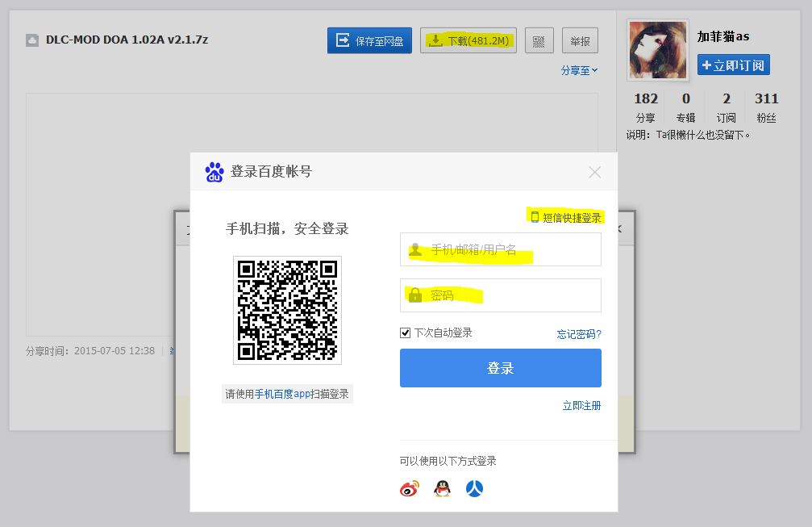Image resolution: width=812 pixels, height=527 pixels.
Task: Click the file type icon beside DLC-MOD title
Action: [x=32, y=40]
